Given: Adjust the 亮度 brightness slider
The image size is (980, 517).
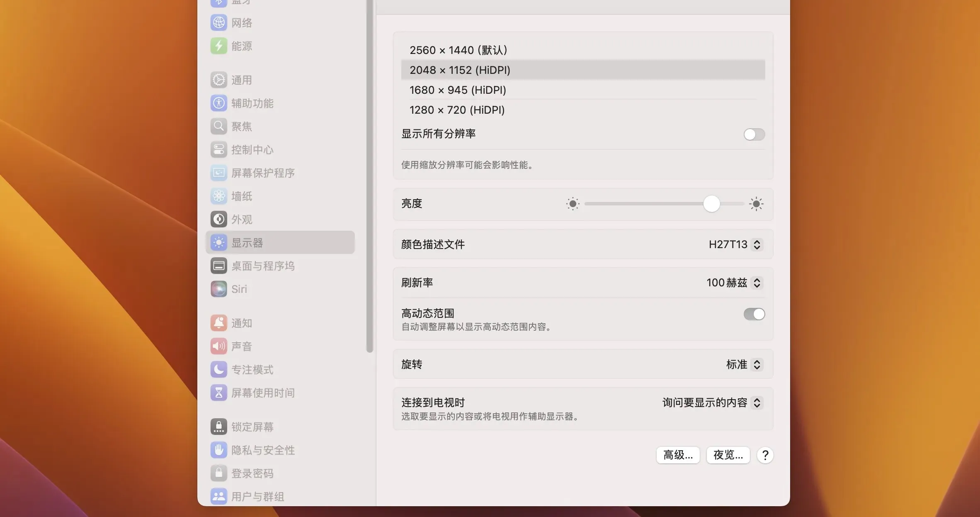Looking at the screenshot, I should (712, 204).
